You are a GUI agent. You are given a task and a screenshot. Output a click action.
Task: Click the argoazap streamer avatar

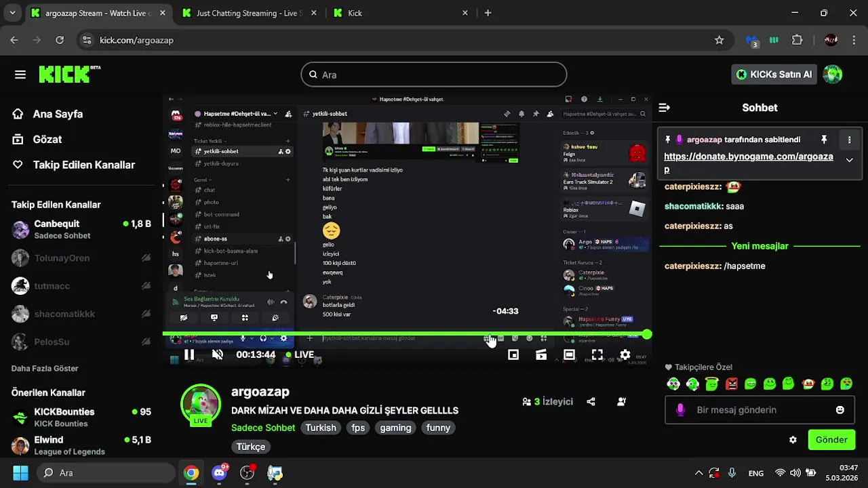point(201,404)
